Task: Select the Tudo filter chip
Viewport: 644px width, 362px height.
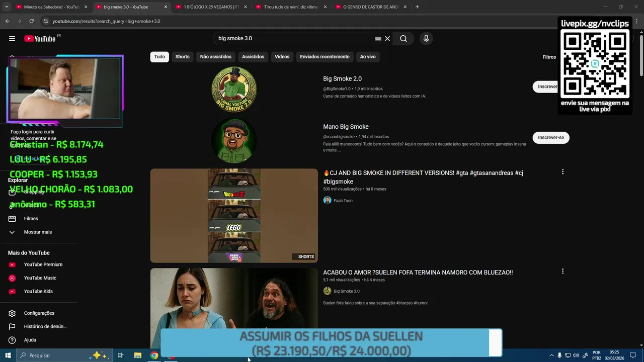Action: point(159,57)
